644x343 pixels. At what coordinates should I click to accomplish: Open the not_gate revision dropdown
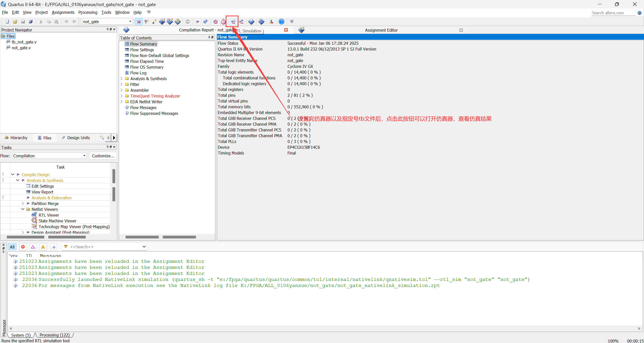[130, 22]
